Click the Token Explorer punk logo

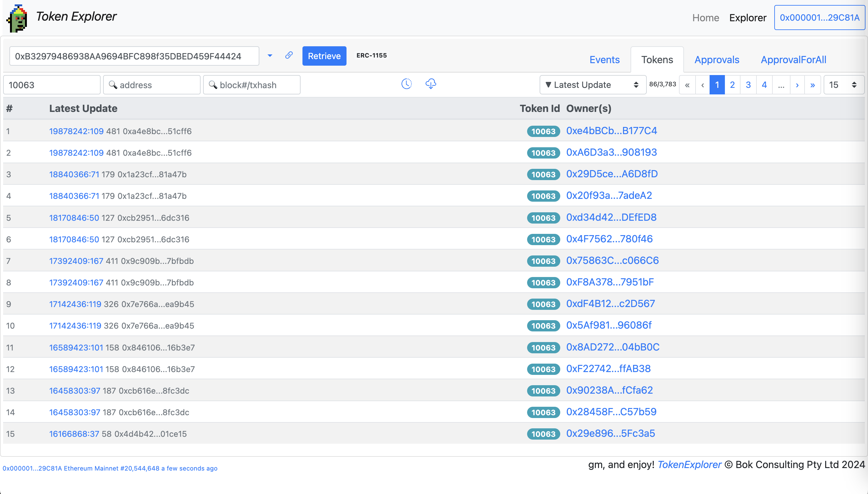coord(17,18)
